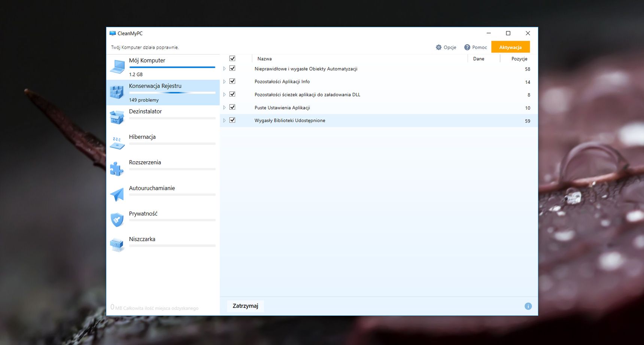Open the Mój Komputer section
This screenshot has width=644, height=345.
[163, 67]
